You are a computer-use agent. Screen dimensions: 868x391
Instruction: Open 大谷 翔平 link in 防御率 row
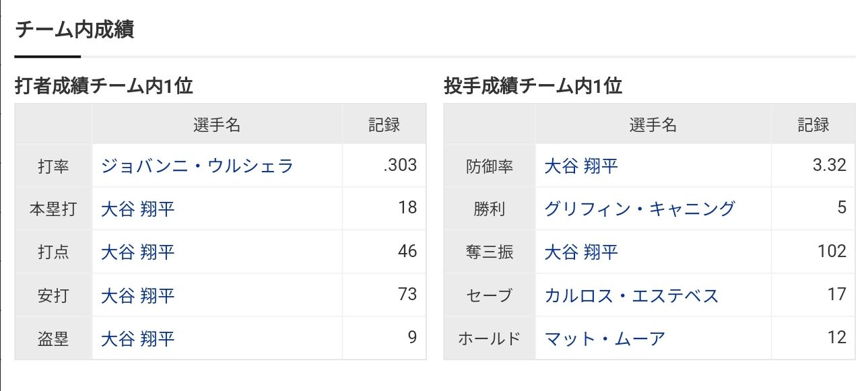pos(581,166)
